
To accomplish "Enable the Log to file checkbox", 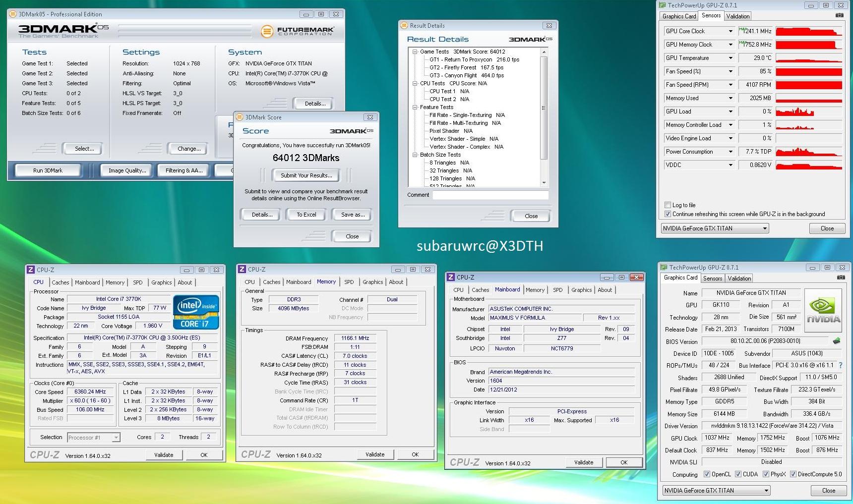I will coord(668,205).
